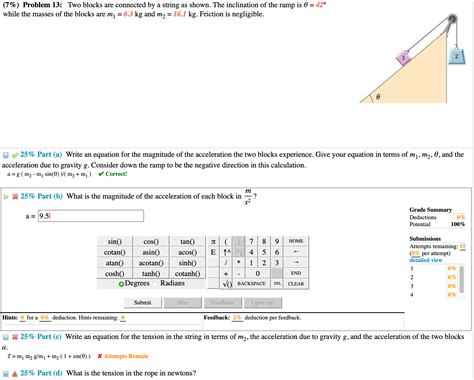Insert the cos() function

[x=151, y=241]
